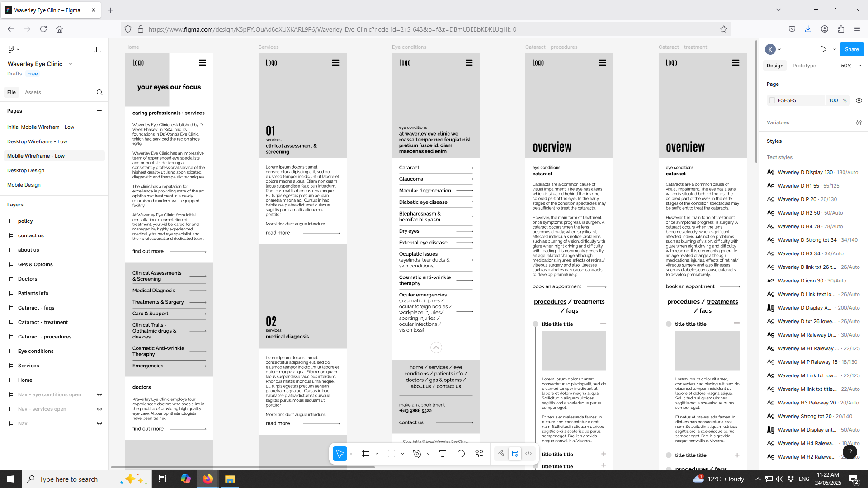Viewport: 868px width, 488px height.
Task: Open user avatar K dropdown
Action: (x=773, y=49)
